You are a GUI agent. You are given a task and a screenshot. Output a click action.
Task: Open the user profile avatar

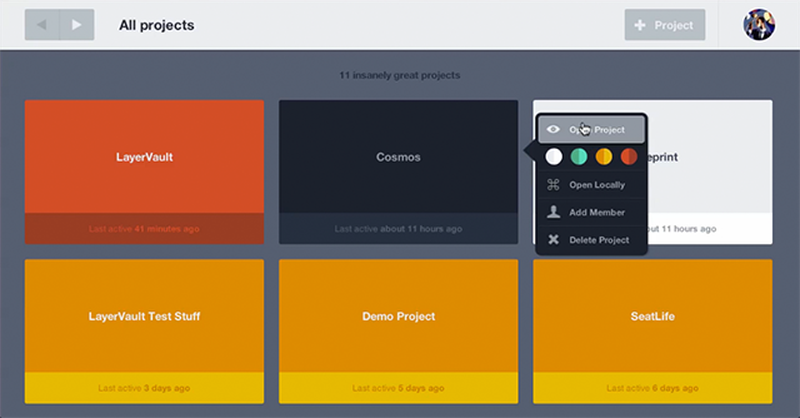759,24
